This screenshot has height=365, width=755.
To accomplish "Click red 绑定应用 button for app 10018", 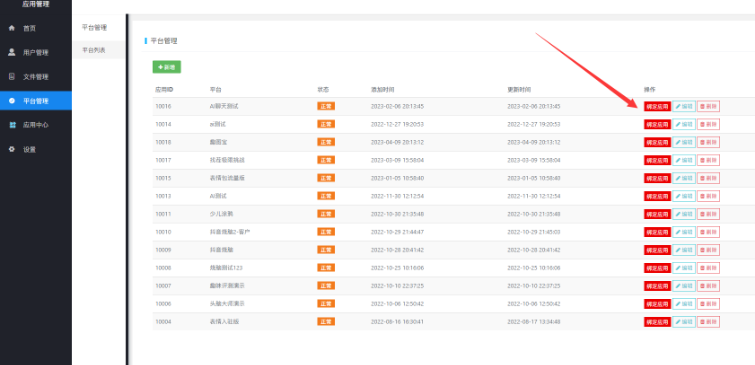I will 657,142.
